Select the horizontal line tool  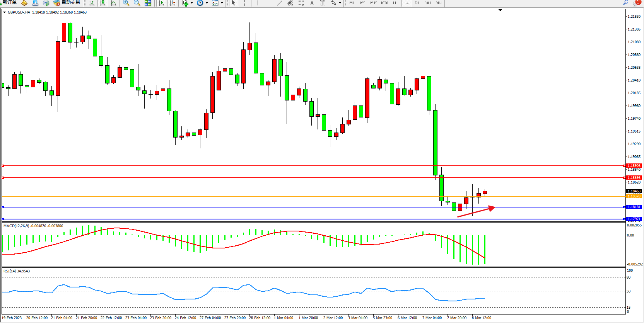[x=269, y=3]
